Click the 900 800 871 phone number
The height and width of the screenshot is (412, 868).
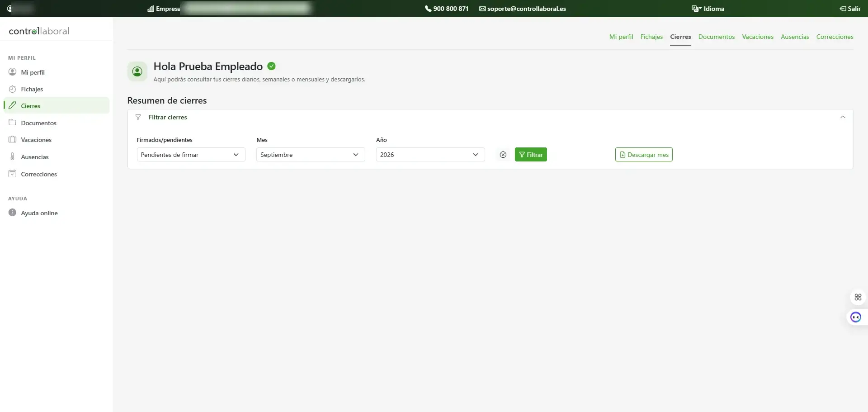[447, 9]
